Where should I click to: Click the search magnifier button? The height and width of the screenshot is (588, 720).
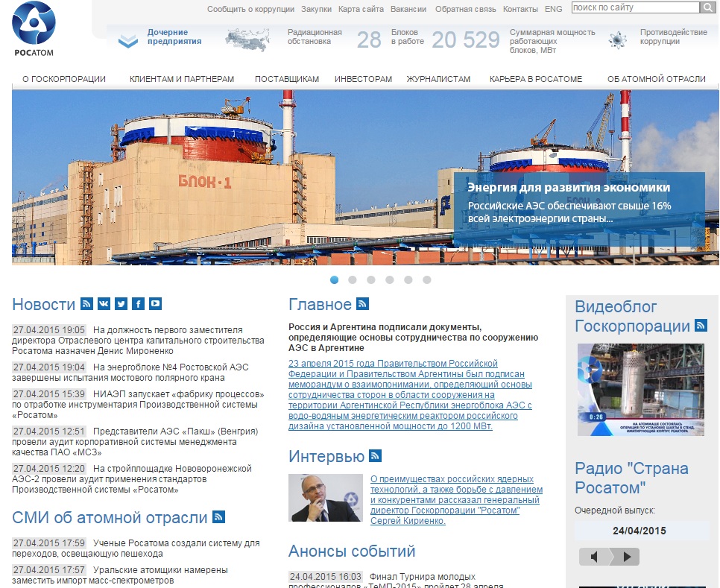[x=707, y=7]
